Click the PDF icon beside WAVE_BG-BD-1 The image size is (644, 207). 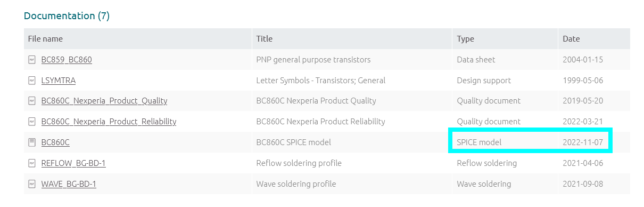(x=32, y=184)
